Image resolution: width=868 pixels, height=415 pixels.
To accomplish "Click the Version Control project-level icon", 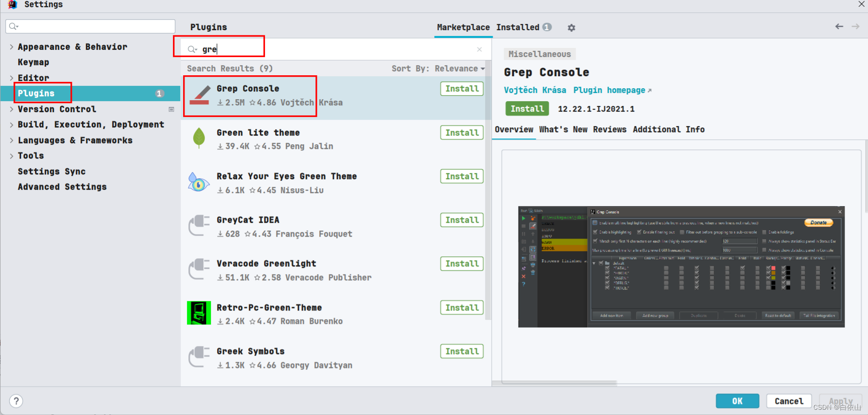I will coord(171,109).
